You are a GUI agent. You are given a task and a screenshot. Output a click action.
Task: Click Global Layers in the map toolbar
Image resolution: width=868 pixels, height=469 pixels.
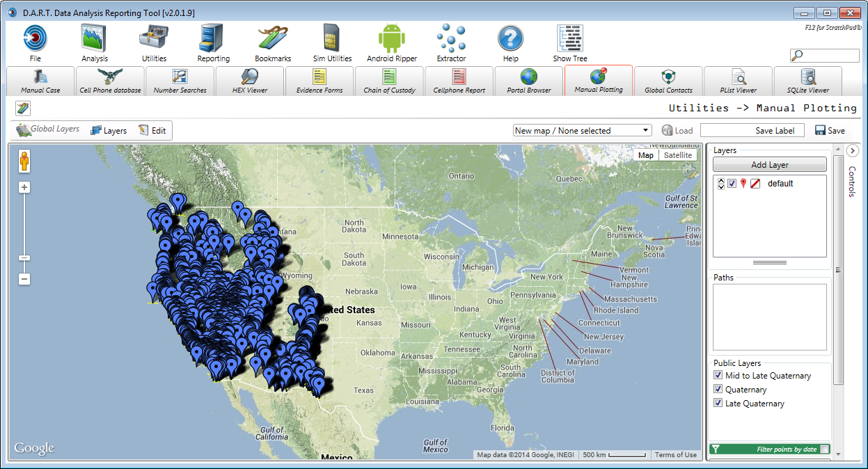(48, 129)
